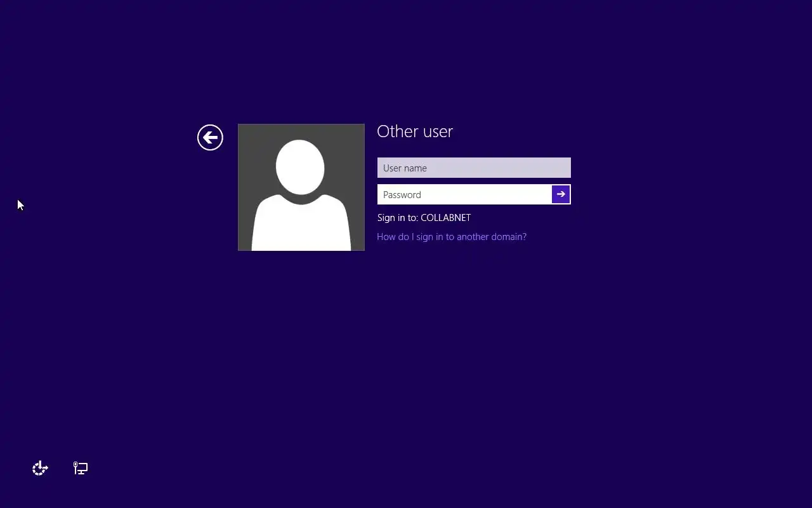This screenshot has width=812, height=508.
Task: Click the default user avatar picture
Action: click(301, 187)
